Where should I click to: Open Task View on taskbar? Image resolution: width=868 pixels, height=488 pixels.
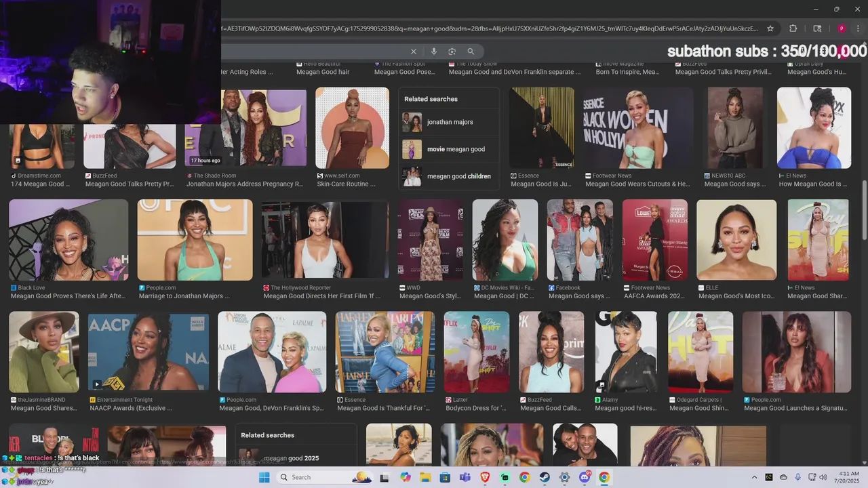coord(384,477)
